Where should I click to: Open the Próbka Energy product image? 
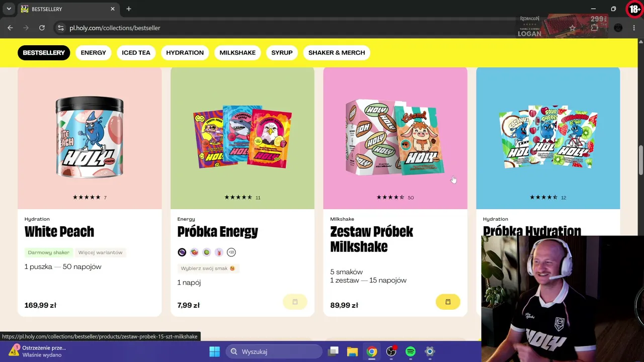click(243, 137)
